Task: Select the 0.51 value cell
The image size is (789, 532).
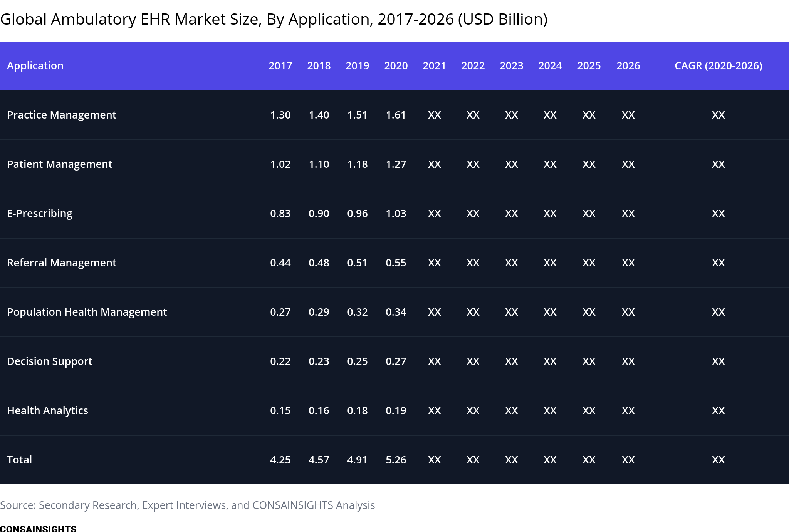Action: click(x=358, y=263)
